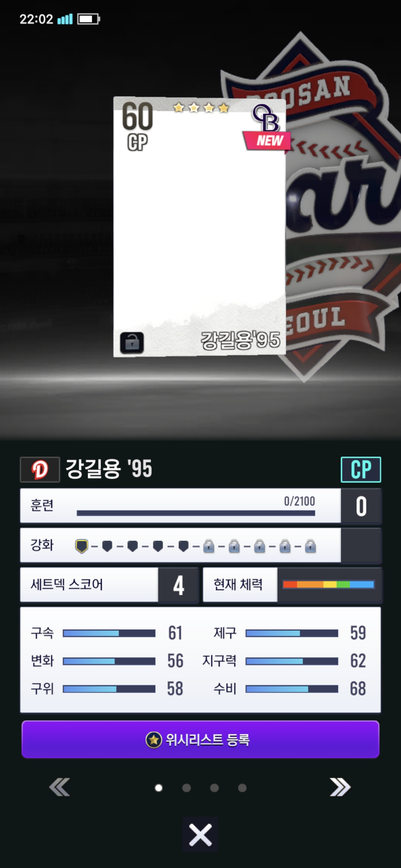Tap the 훈련 training progress bar
The height and width of the screenshot is (868, 401).
point(196,513)
